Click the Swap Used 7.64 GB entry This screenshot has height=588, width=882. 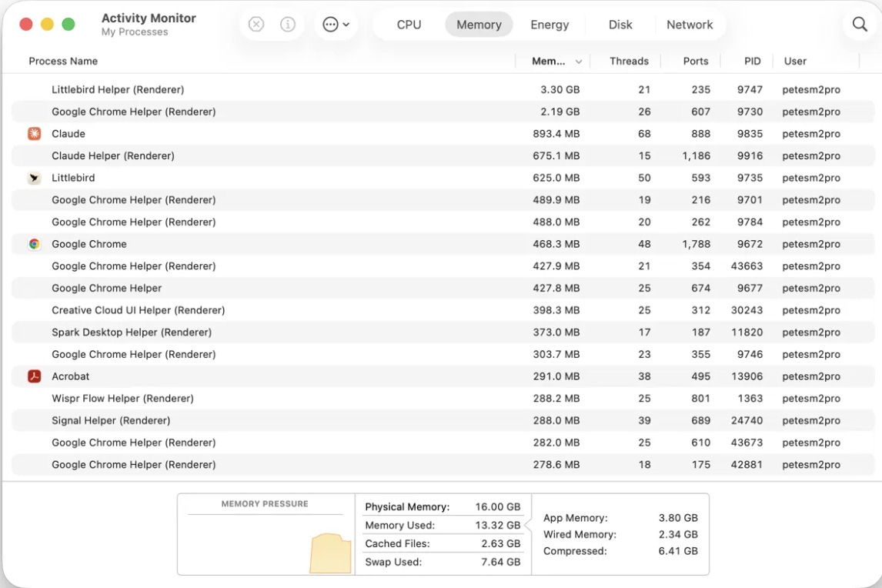click(x=443, y=562)
